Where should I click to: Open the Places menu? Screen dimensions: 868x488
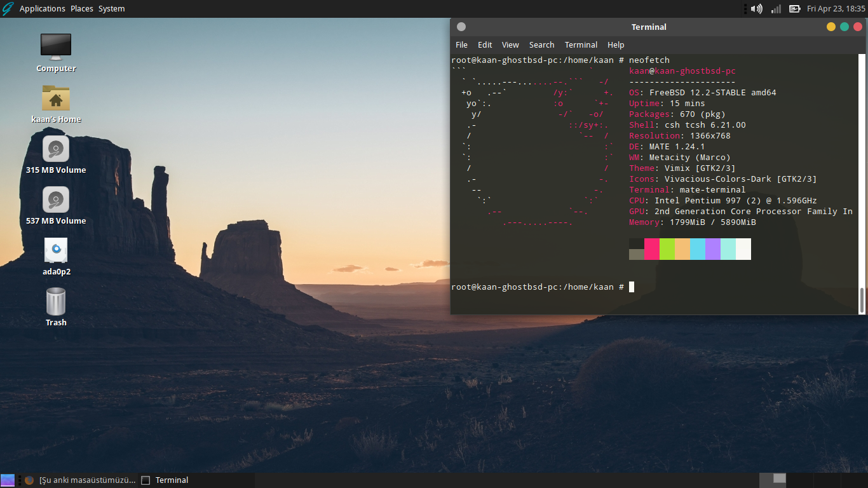tap(82, 9)
